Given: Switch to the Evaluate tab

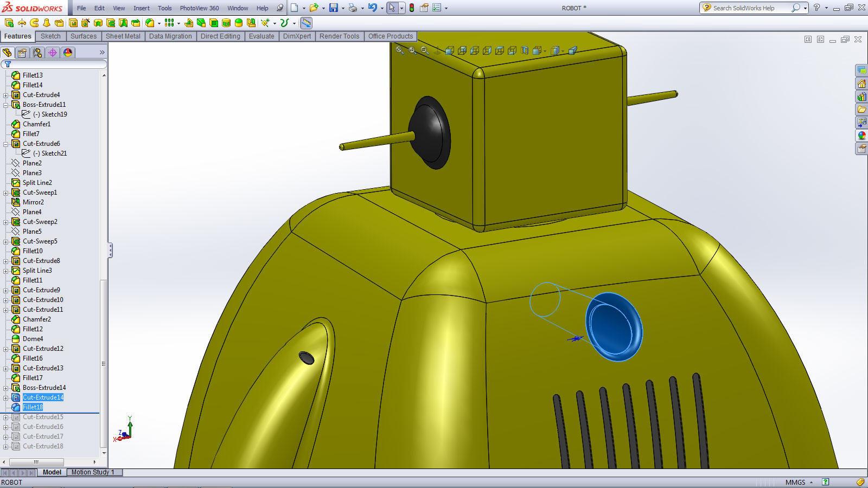Looking at the screenshot, I should tap(261, 36).
